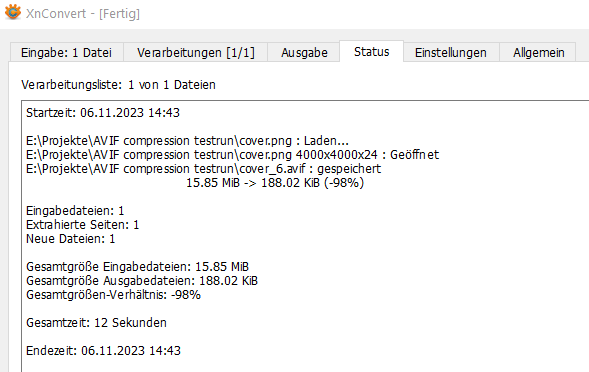This screenshot has height=372, width=589.
Task: Click the cover.png 4000x4000x24 Geöffnet log line
Action: click(x=233, y=154)
